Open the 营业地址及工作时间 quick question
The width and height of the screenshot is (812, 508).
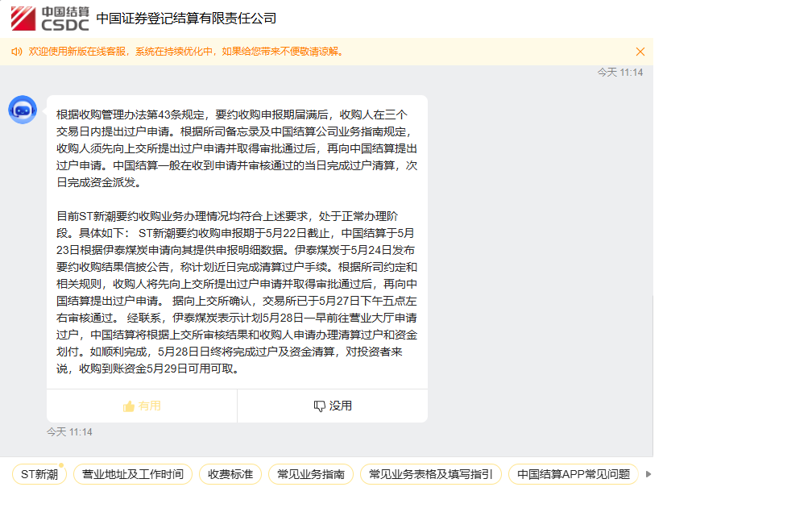point(133,474)
